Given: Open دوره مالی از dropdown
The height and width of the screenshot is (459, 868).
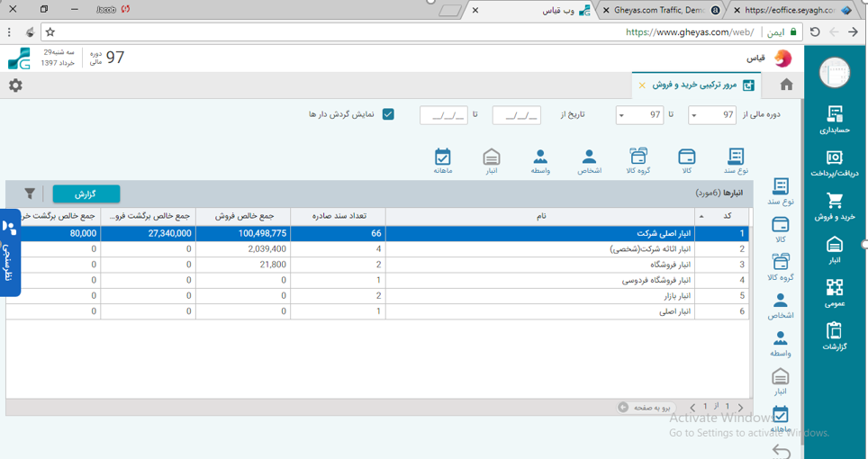Looking at the screenshot, I should pos(712,115).
